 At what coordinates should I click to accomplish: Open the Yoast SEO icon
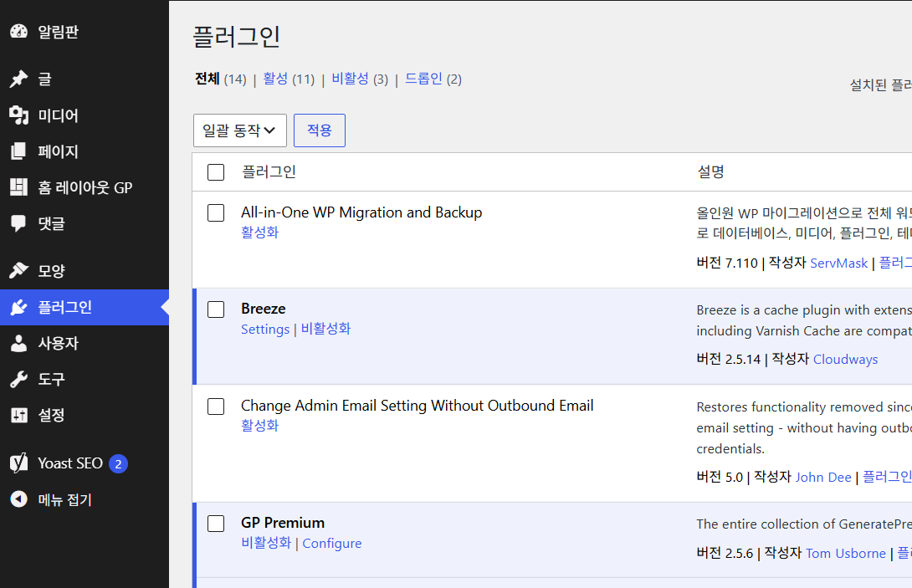click(x=18, y=463)
